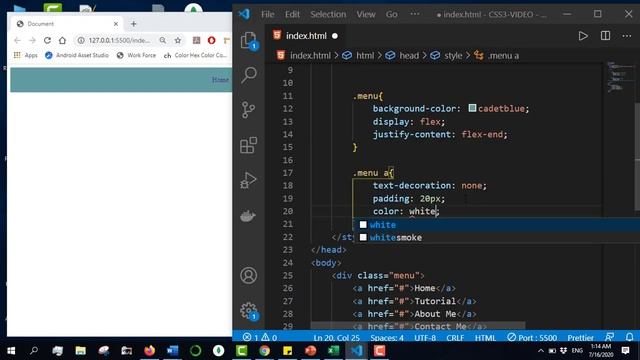Viewport: 640px width, 360px height.
Task: Click the zoom magnifier in address bar
Action: [162, 40]
